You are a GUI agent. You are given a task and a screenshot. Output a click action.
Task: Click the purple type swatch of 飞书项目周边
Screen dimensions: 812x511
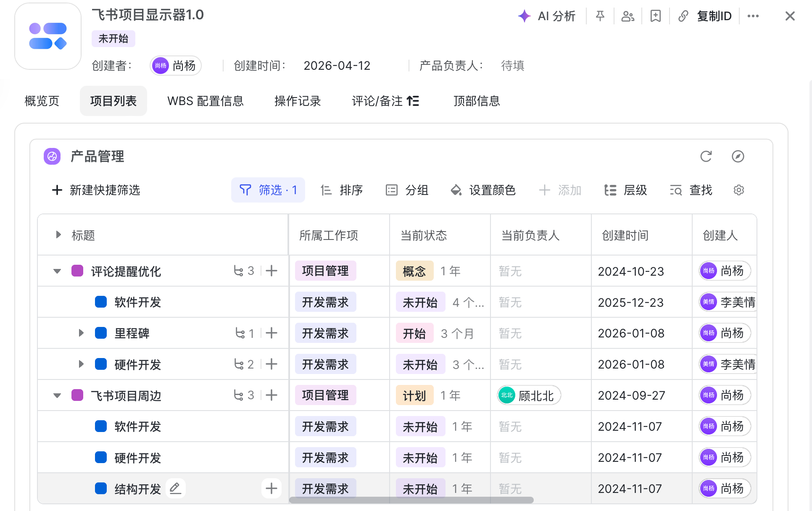coord(77,395)
